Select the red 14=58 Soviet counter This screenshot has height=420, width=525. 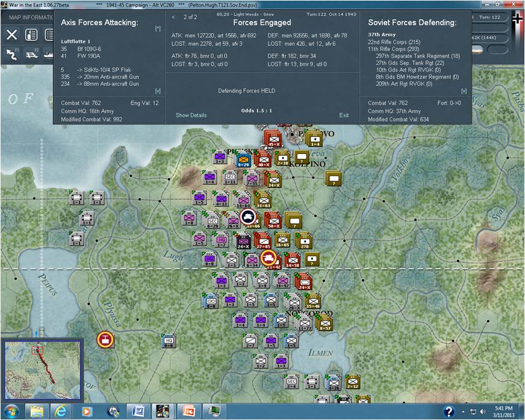(292, 260)
